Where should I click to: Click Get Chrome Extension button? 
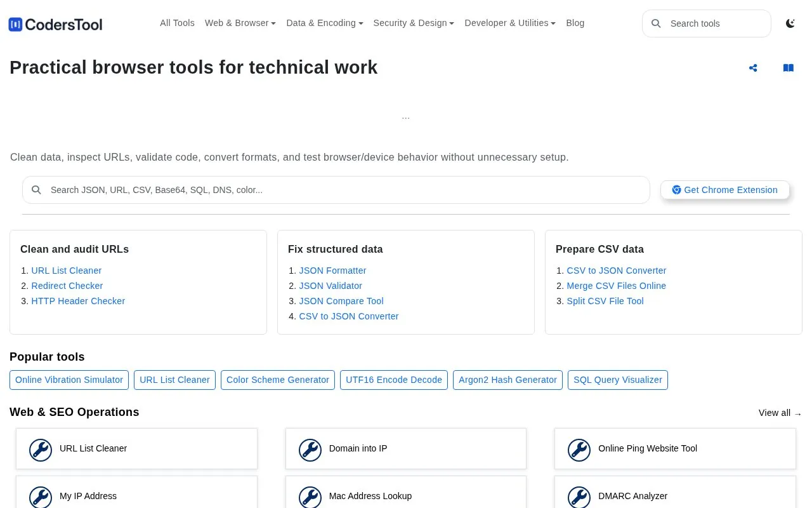coord(725,190)
